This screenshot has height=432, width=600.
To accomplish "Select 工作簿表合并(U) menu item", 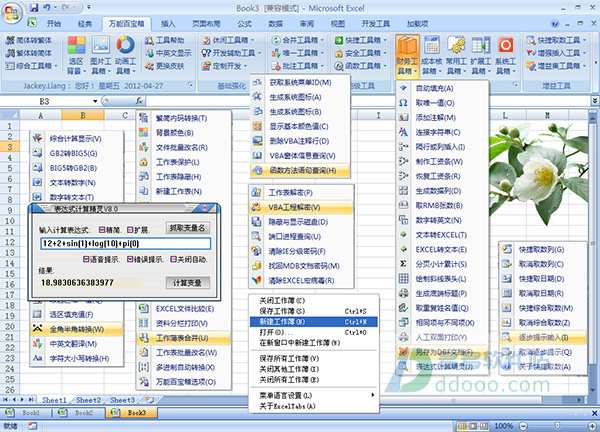I will click(184, 338).
